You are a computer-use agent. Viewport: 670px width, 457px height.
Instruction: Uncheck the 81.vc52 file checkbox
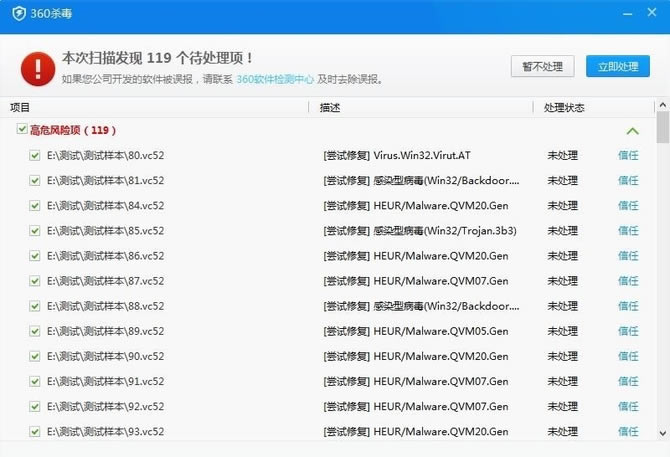[35, 181]
